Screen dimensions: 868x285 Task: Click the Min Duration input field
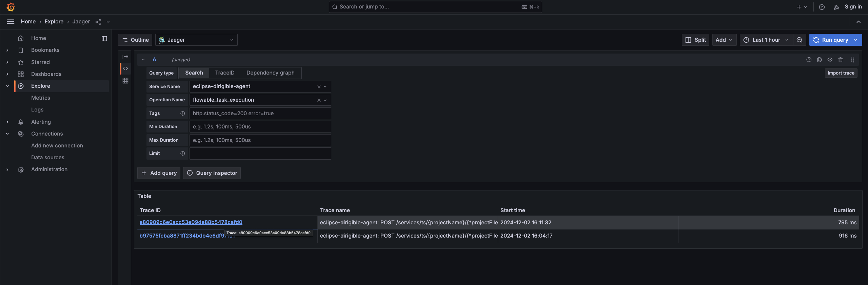[260, 127]
